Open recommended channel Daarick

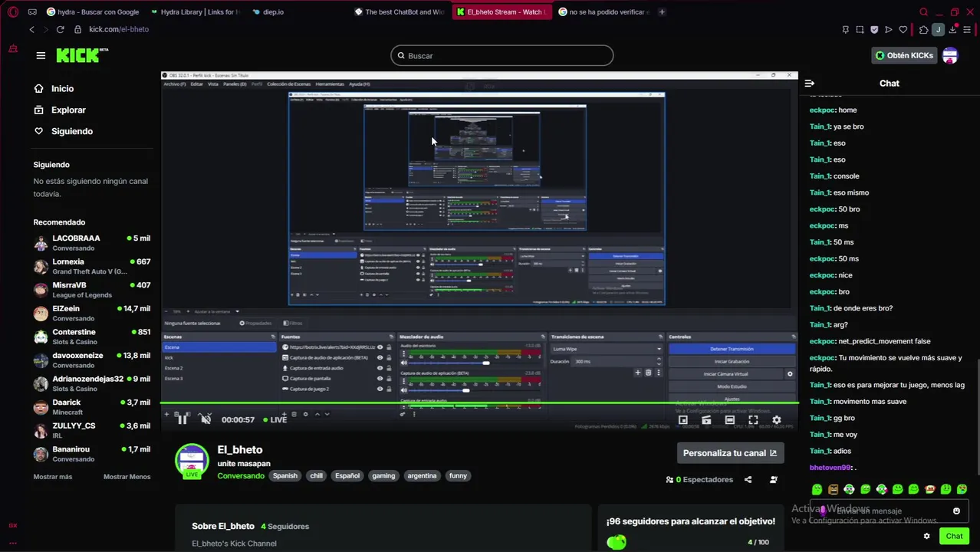(x=92, y=407)
